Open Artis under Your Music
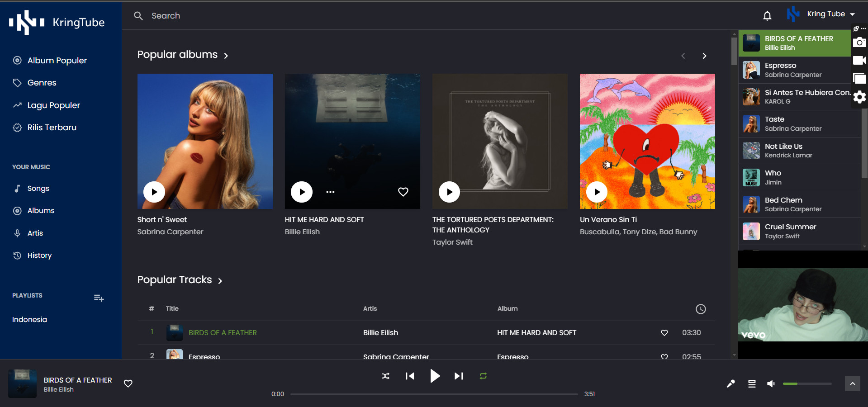 click(28, 233)
